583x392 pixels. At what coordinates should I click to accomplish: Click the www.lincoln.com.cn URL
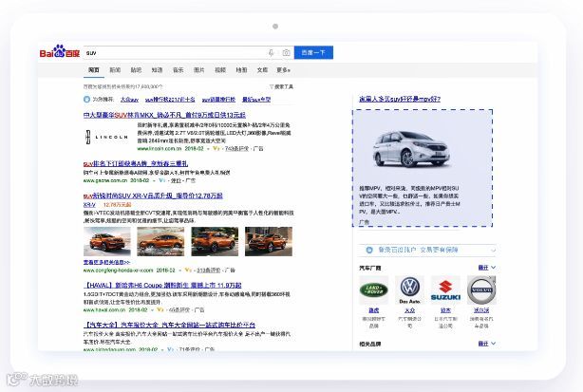(x=160, y=149)
